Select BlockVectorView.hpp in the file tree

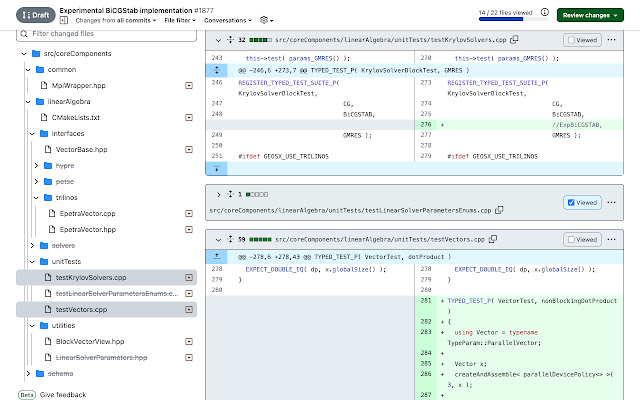[90, 342]
